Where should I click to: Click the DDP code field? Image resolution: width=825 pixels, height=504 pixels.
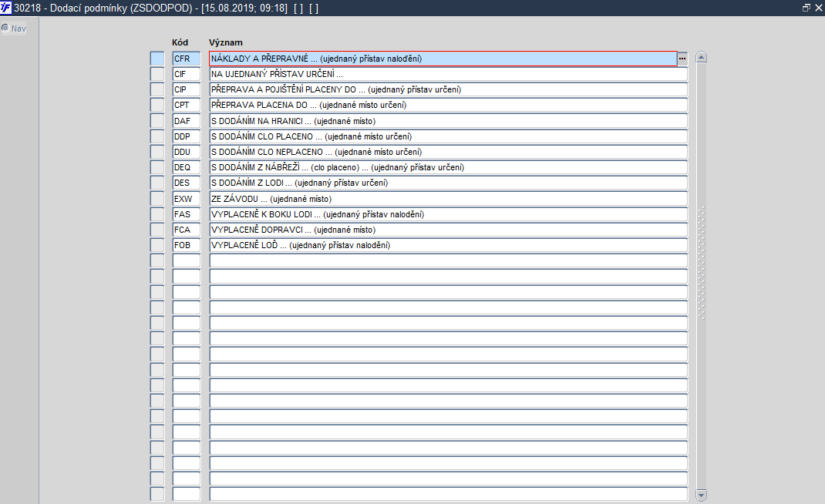click(187, 136)
